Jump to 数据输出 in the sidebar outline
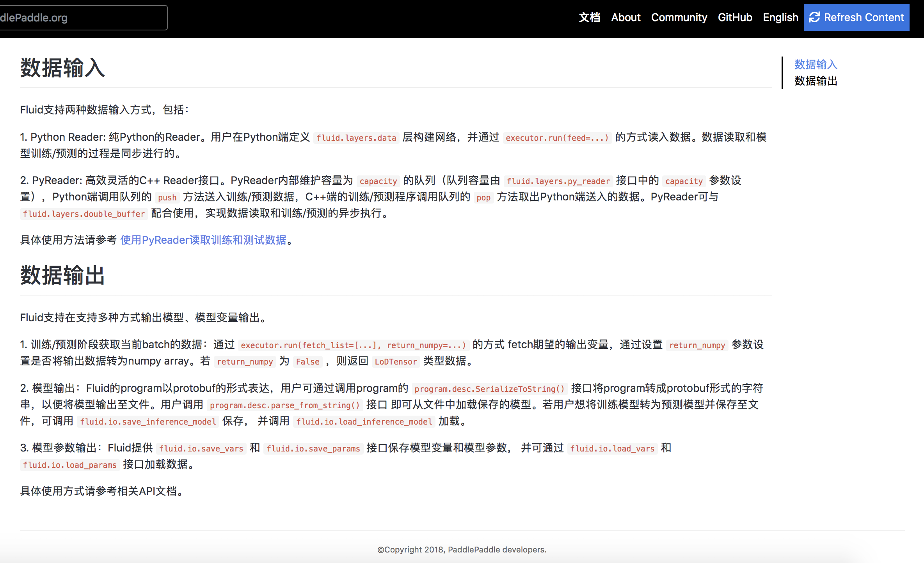This screenshot has width=924, height=563. (x=816, y=81)
